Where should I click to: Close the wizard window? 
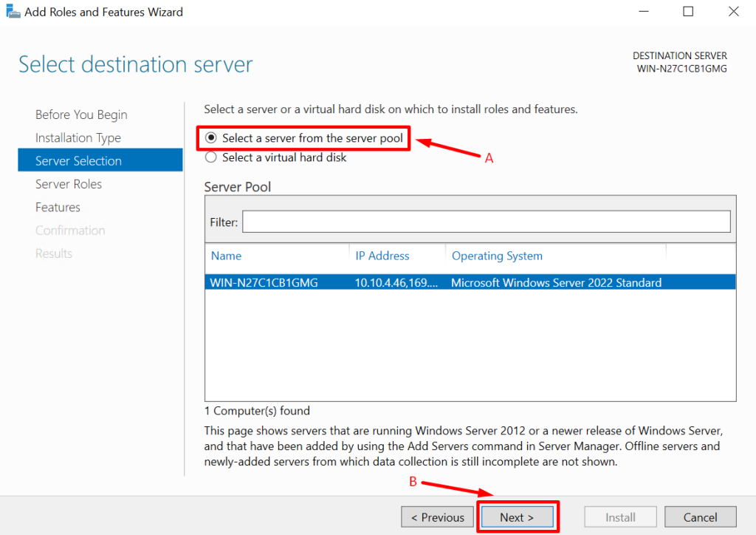coord(733,12)
